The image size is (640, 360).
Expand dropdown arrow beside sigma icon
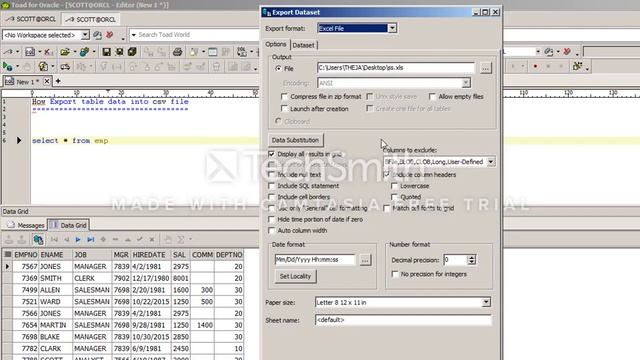190,240
